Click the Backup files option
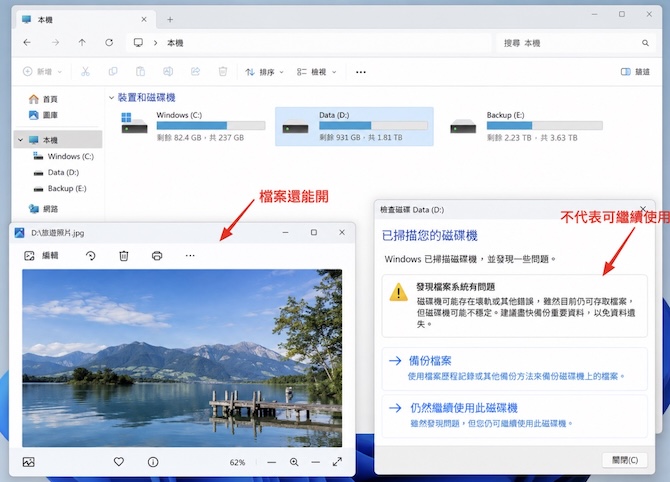670x482 pixels. click(x=514, y=368)
